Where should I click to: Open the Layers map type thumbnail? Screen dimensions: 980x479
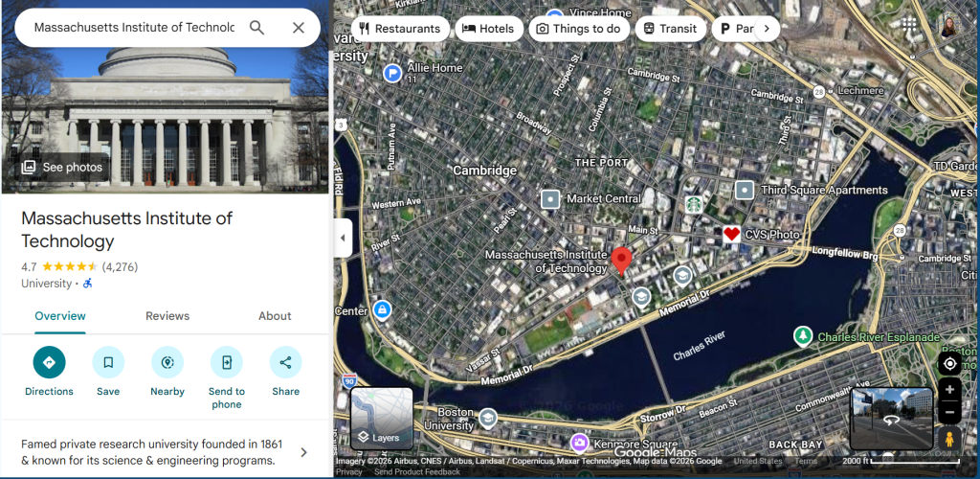point(382,419)
